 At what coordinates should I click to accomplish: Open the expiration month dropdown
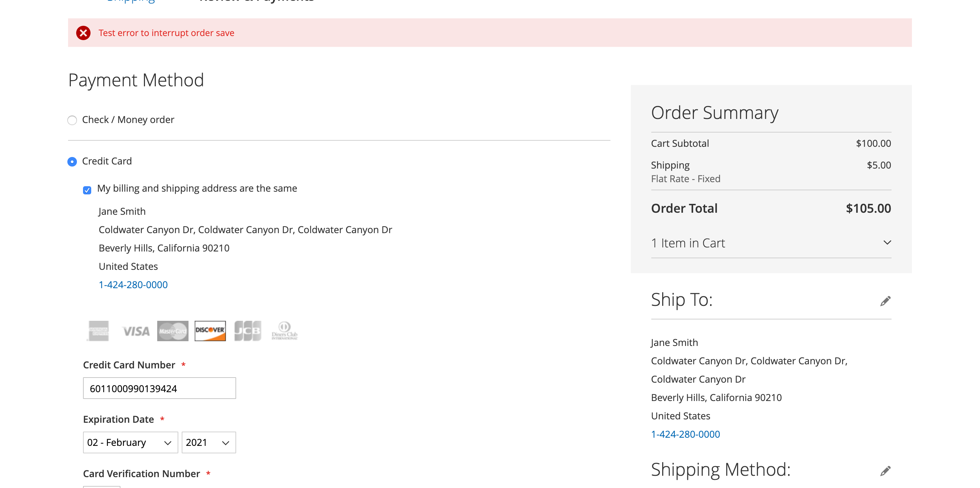pyautogui.click(x=130, y=442)
